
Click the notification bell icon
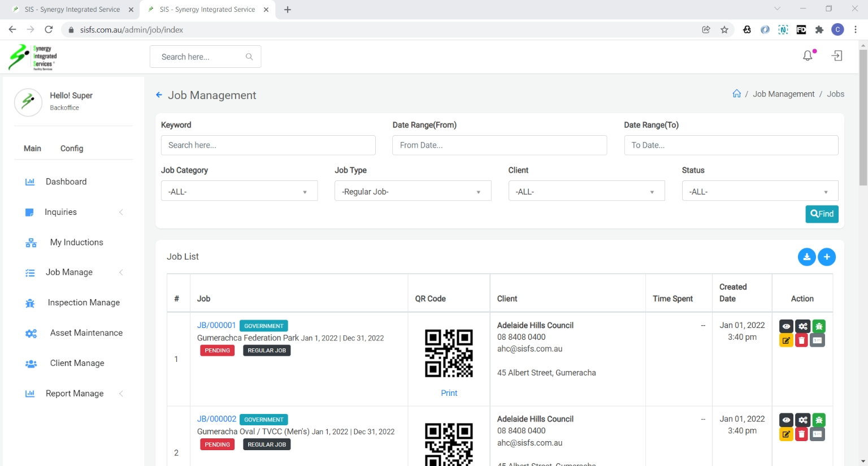808,55
